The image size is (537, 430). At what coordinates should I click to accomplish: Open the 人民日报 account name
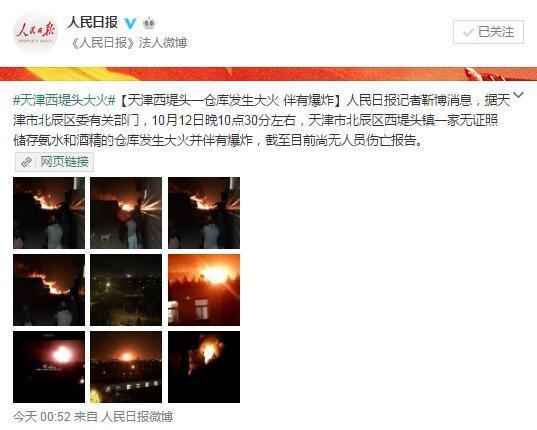pos(92,23)
